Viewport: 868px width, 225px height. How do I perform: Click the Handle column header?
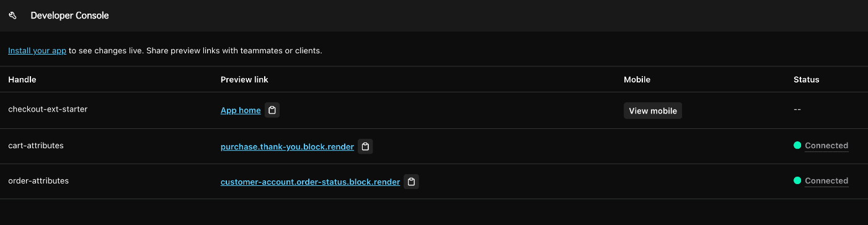coord(22,79)
